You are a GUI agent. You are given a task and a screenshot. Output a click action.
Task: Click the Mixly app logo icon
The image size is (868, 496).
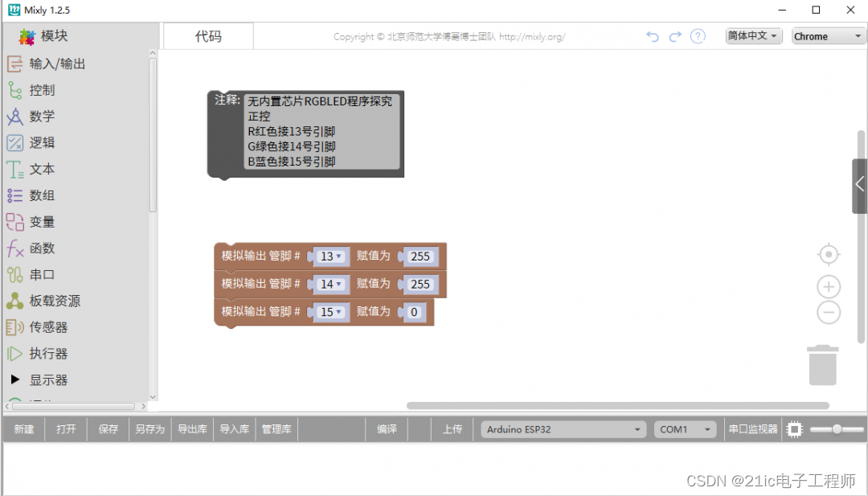(x=14, y=10)
